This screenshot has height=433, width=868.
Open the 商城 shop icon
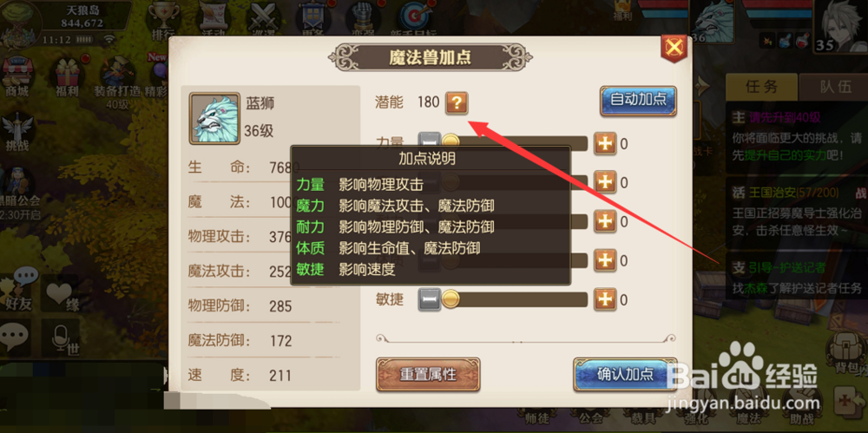[16, 77]
